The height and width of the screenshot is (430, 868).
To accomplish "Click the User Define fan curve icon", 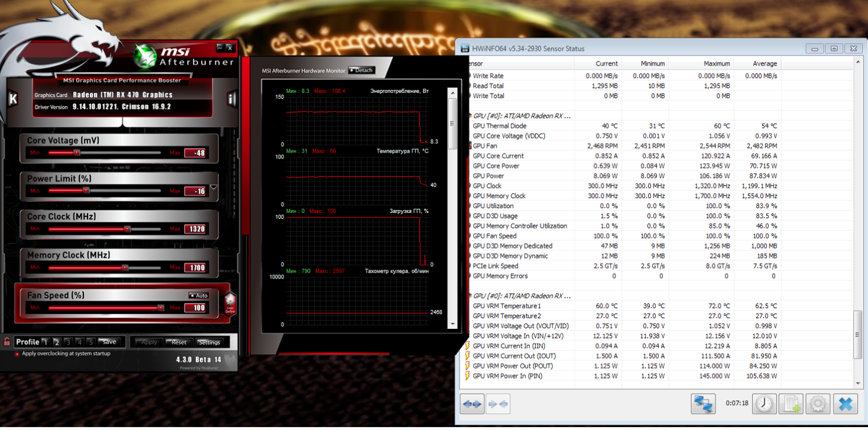I will point(230,303).
